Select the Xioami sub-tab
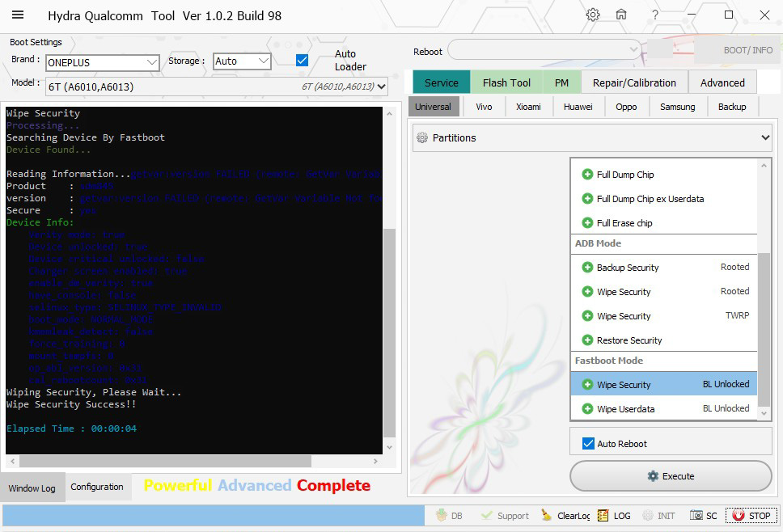Viewport: 783px width, 532px height. pyautogui.click(x=528, y=107)
